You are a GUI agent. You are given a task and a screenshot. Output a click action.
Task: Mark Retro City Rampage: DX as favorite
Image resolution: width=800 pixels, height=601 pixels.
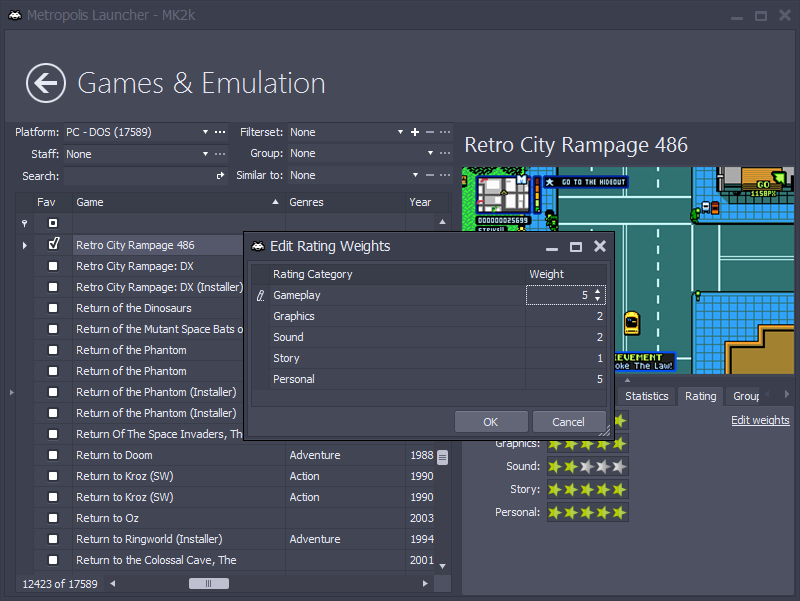click(53, 266)
